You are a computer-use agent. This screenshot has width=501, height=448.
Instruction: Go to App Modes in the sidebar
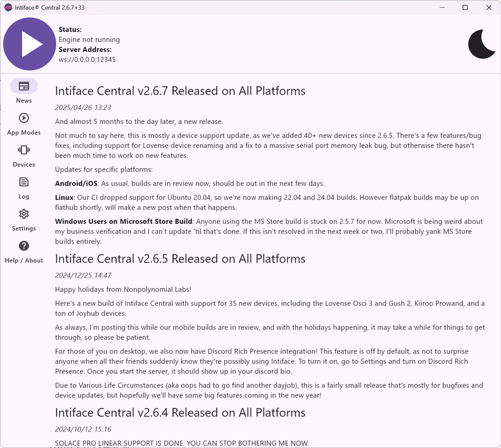click(24, 124)
